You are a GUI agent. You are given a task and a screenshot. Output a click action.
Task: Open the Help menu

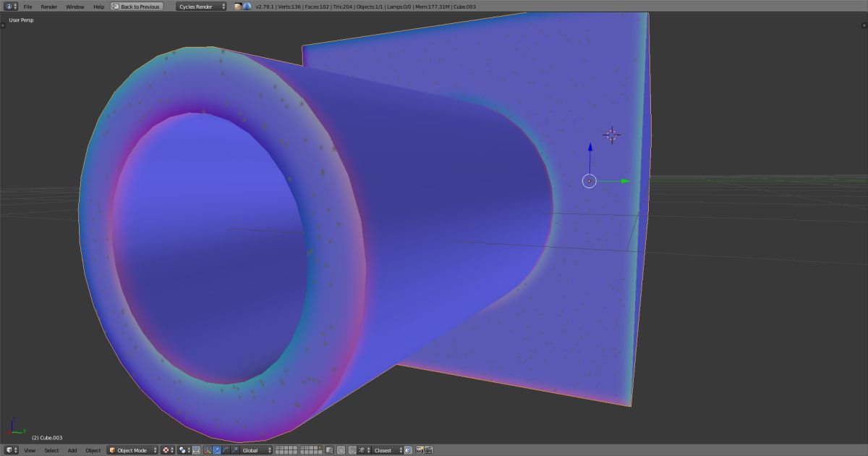(98, 7)
